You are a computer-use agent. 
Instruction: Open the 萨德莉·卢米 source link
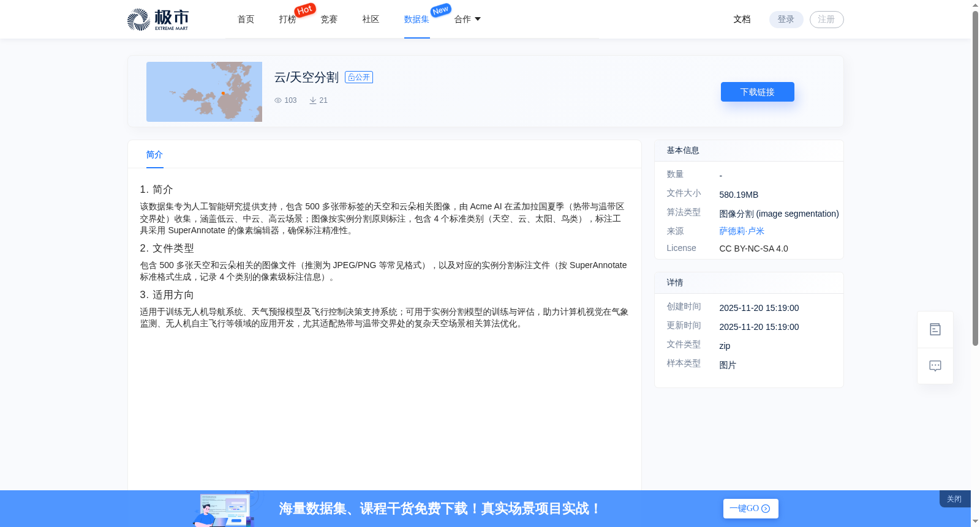click(742, 231)
